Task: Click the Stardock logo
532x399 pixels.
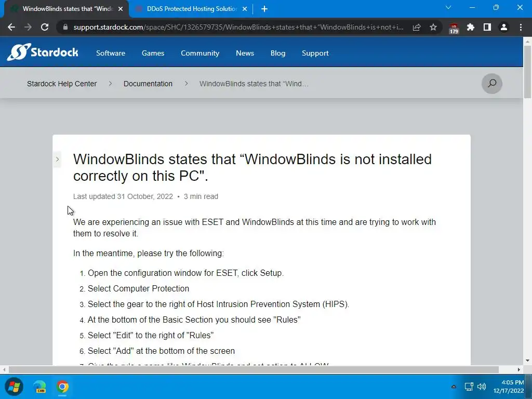Action: [43, 52]
